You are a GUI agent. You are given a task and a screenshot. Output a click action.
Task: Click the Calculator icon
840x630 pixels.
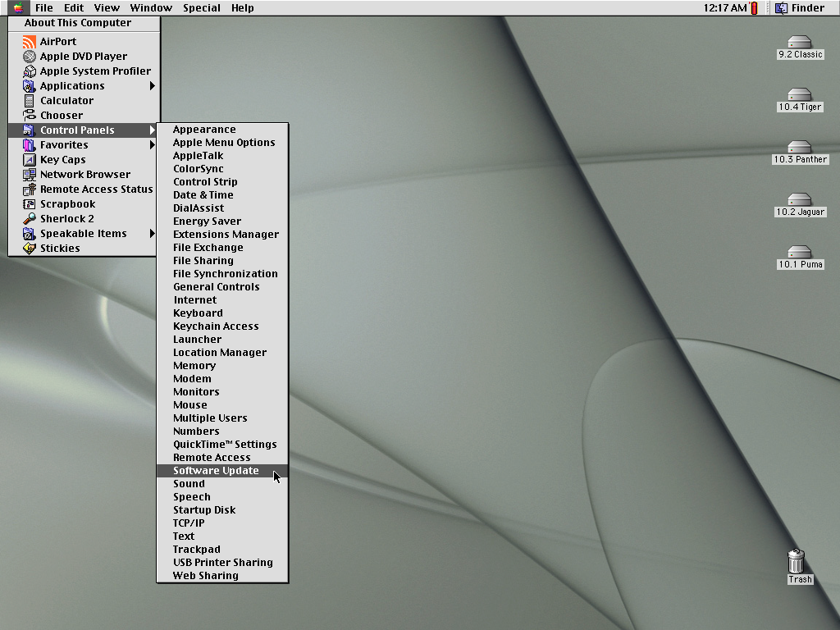pyautogui.click(x=29, y=101)
